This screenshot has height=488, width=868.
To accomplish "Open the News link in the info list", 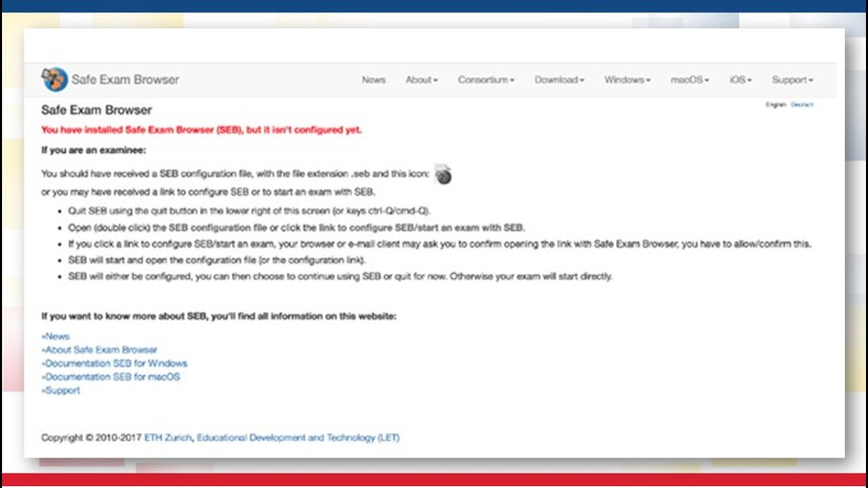I will coord(56,336).
